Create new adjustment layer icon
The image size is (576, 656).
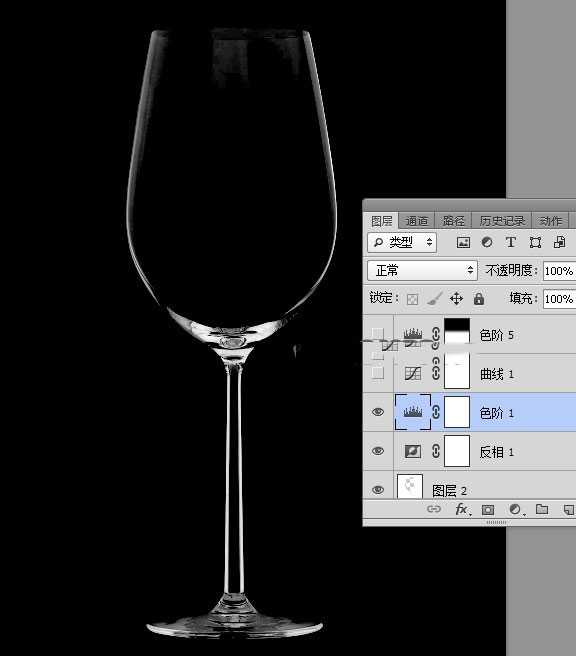pos(515,509)
